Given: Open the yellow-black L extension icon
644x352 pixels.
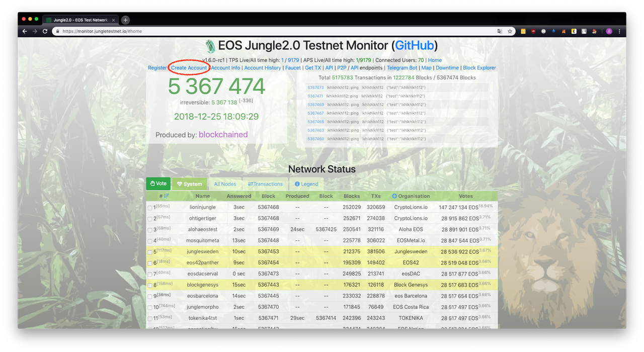Looking at the screenshot, I should pos(574,31).
